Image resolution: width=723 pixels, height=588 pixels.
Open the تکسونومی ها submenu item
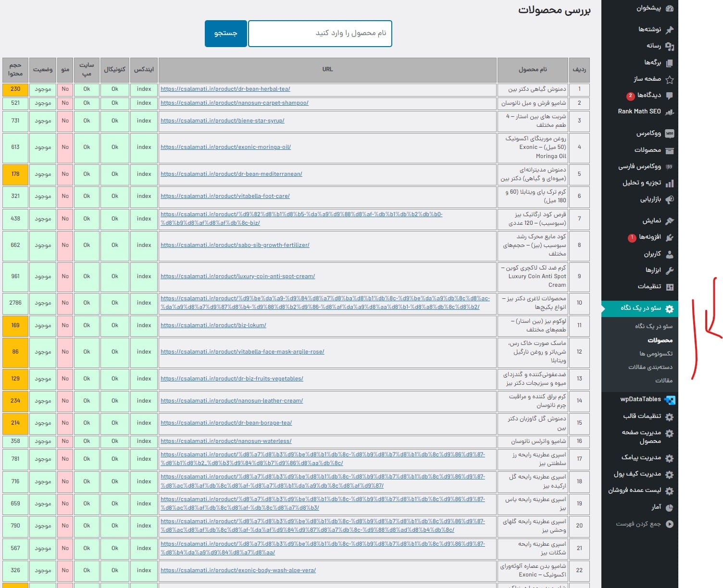tap(656, 354)
